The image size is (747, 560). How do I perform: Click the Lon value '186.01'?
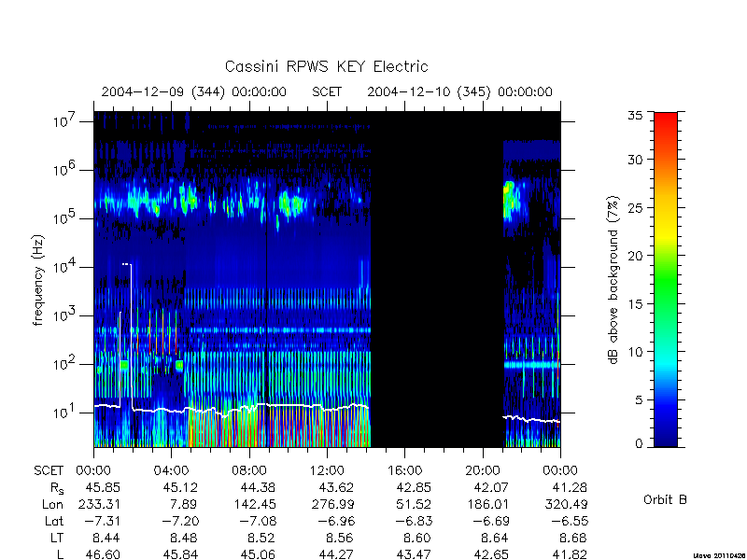click(487, 504)
